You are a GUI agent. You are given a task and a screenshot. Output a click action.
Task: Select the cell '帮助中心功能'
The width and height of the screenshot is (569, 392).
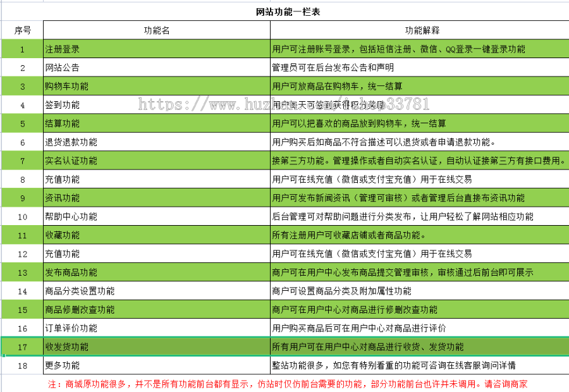(x=157, y=217)
